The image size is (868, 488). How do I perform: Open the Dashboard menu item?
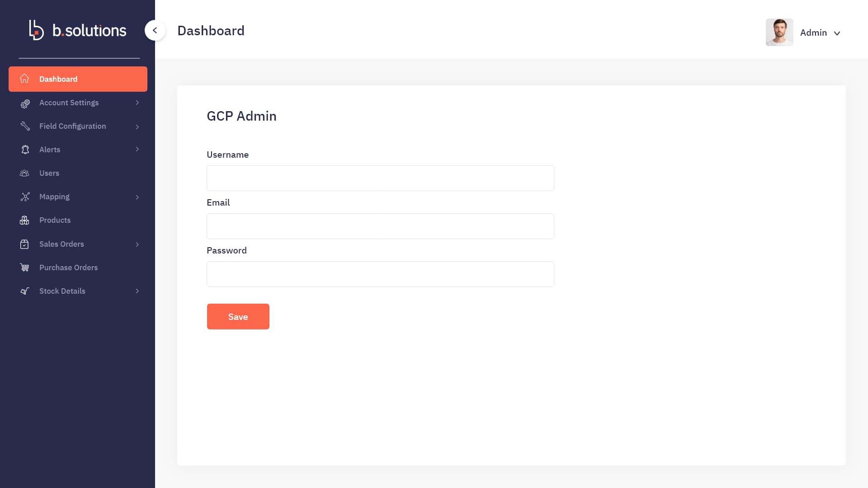78,79
